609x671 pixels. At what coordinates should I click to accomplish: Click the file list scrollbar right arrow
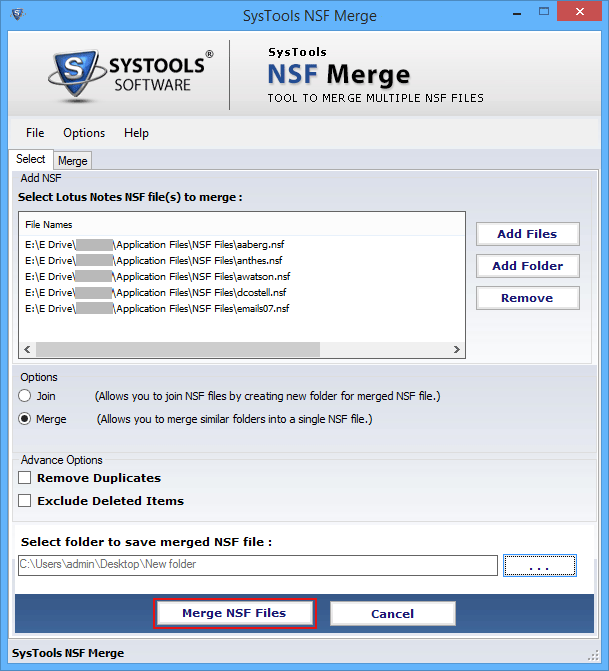pyautogui.click(x=457, y=350)
